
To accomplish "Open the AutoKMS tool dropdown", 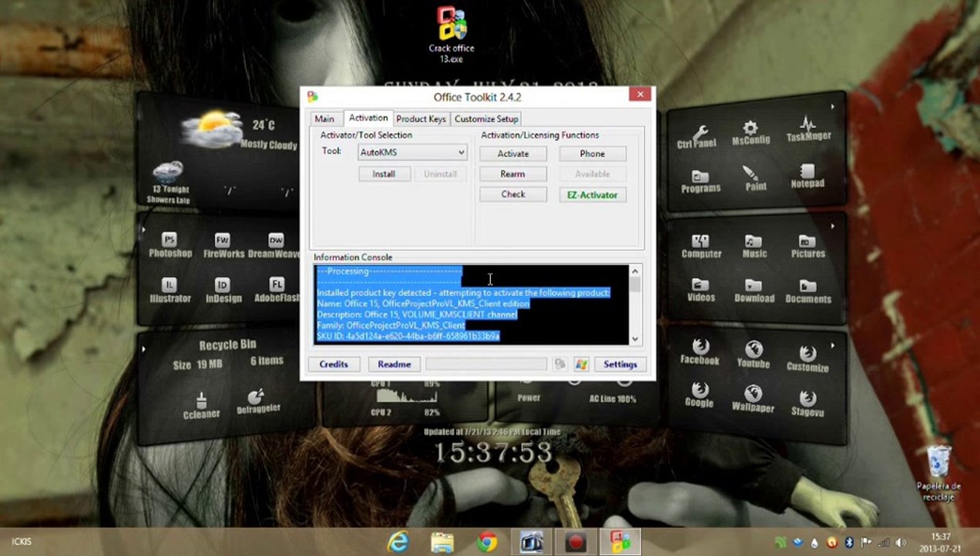I will point(412,152).
